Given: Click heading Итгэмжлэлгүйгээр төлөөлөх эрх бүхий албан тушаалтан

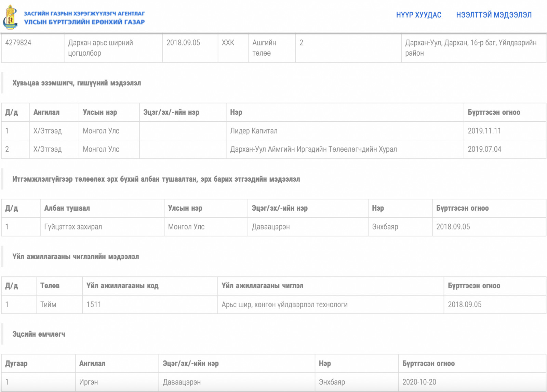Looking at the screenshot, I should pos(105,179).
